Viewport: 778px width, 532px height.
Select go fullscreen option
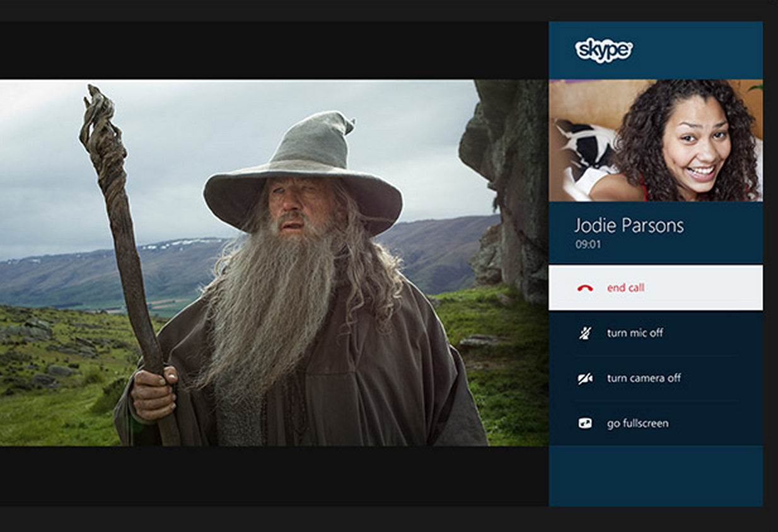(656, 424)
